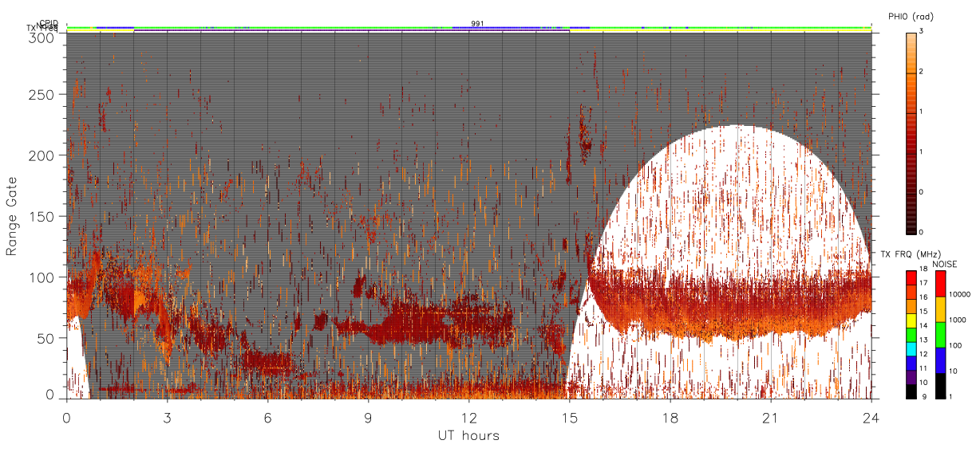Select the black 9–10 MHz TX FRQ swatch
Image resolution: width=980 pixels, height=452 pixels.
click(911, 391)
